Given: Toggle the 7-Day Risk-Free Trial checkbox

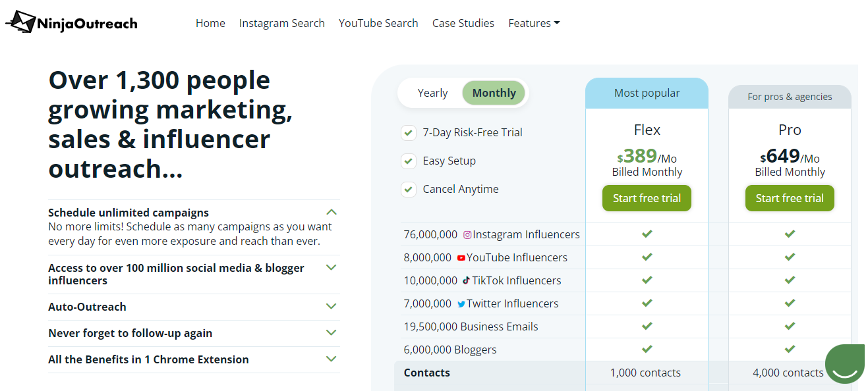Looking at the screenshot, I should click(x=409, y=133).
